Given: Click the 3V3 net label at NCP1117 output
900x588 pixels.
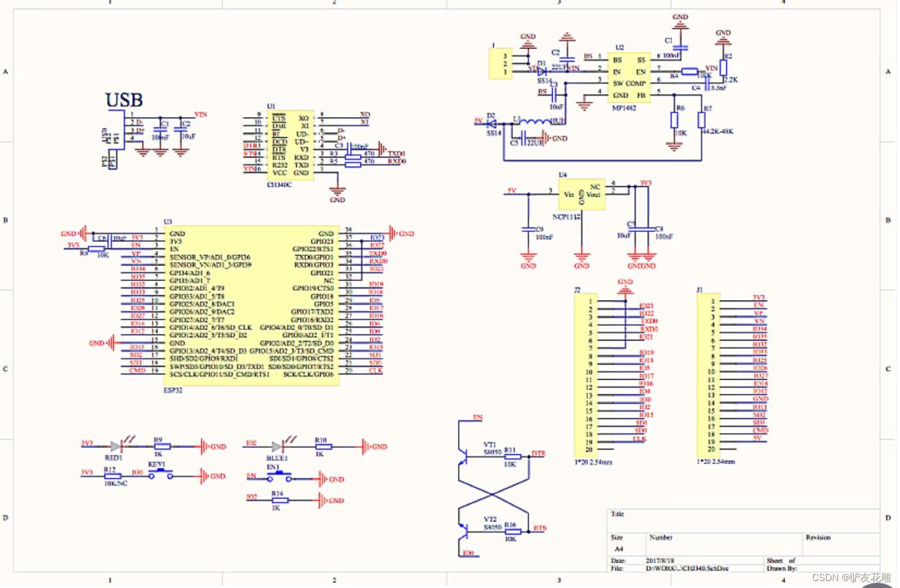Looking at the screenshot, I should pyautogui.click(x=646, y=183).
